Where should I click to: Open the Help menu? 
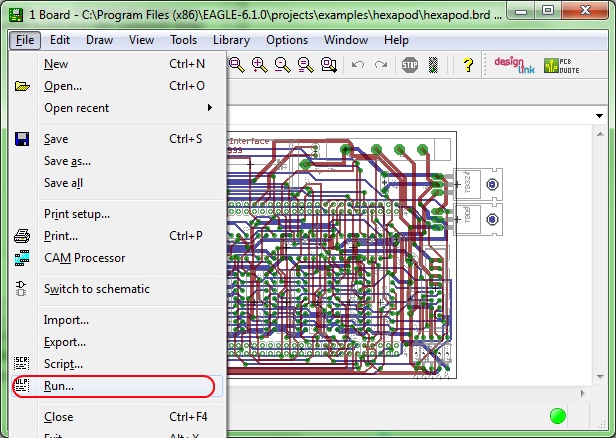[396, 40]
